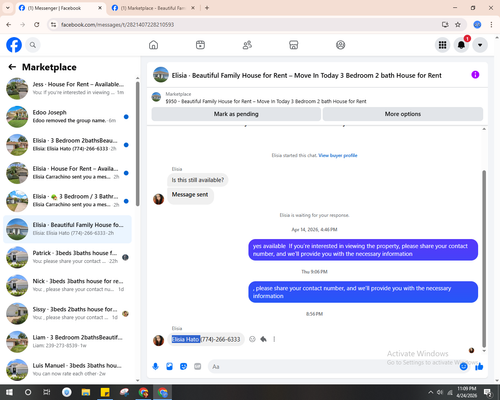This screenshot has height=400, width=500.
Task: Reload the page
Action: (x=37, y=24)
